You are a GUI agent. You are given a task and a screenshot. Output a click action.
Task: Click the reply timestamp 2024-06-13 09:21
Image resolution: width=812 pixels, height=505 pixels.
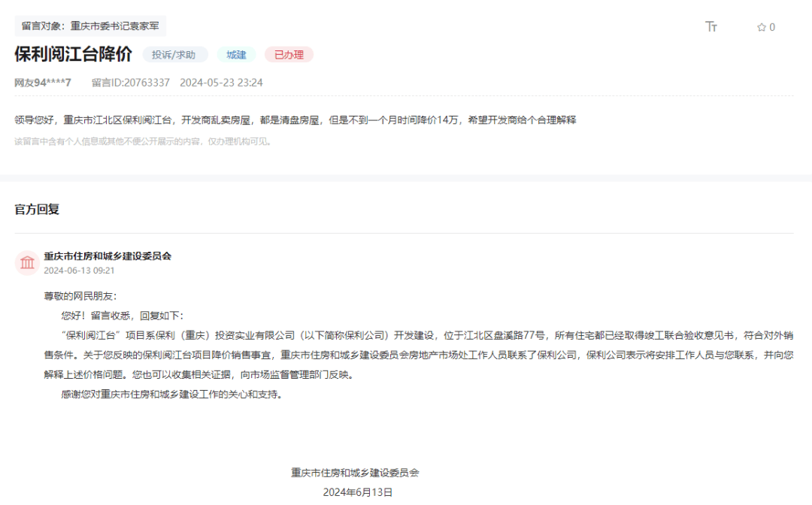pos(79,271)
